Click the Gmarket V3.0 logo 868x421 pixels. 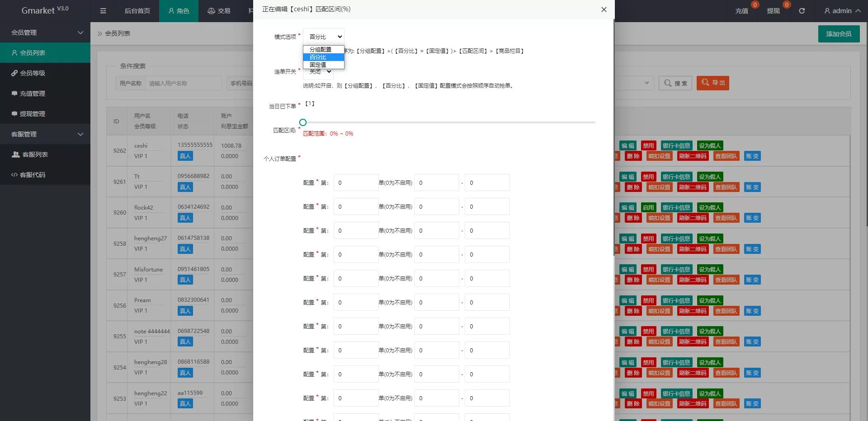tap(45, 10)
